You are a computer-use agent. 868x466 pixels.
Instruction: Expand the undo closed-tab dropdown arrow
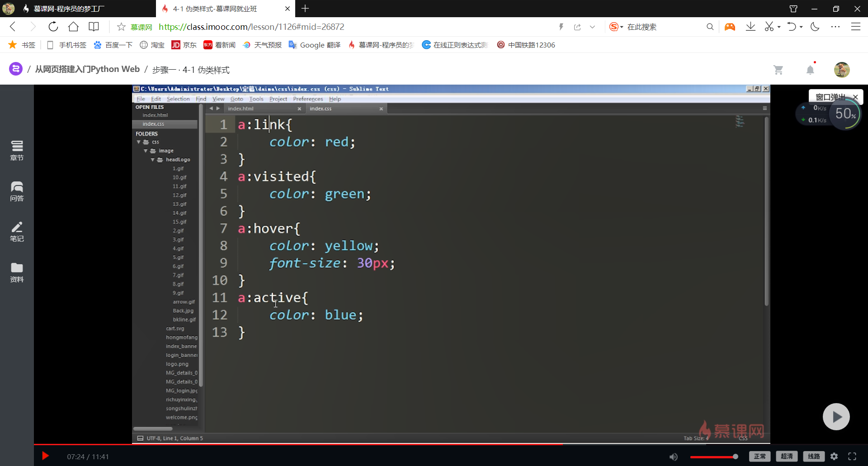pos(801,27)
